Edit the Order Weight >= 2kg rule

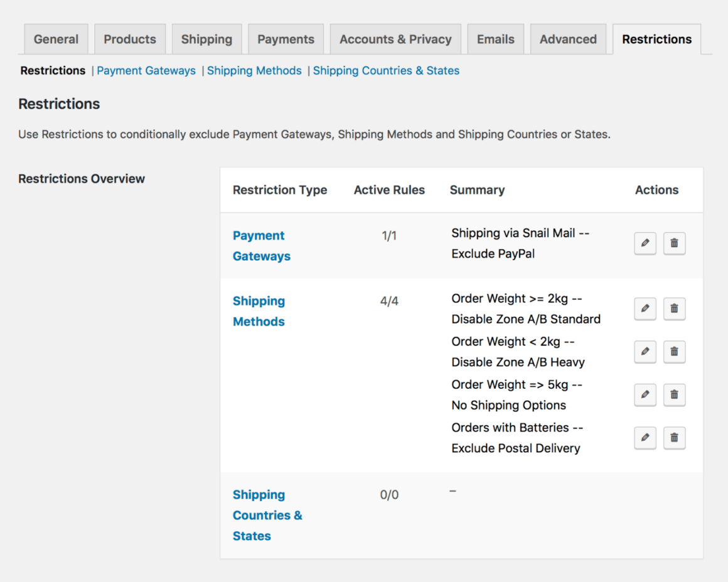tap(645, 309)
